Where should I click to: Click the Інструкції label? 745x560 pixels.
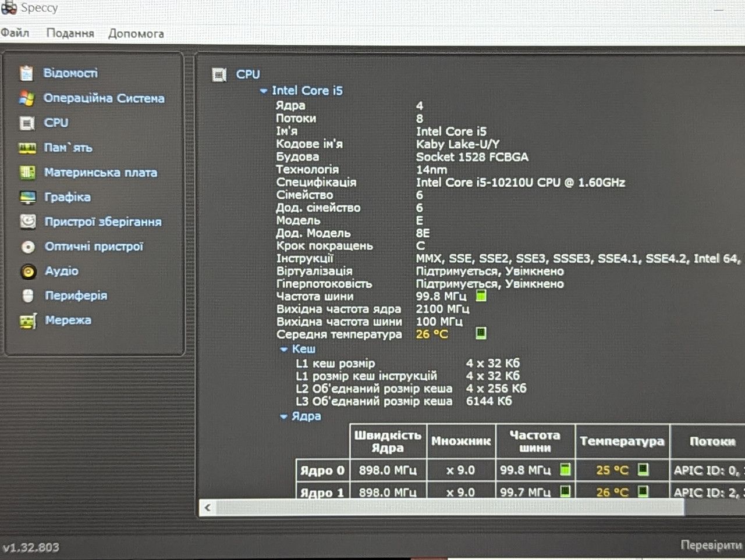pyautogui.click(x=304, y=258)
